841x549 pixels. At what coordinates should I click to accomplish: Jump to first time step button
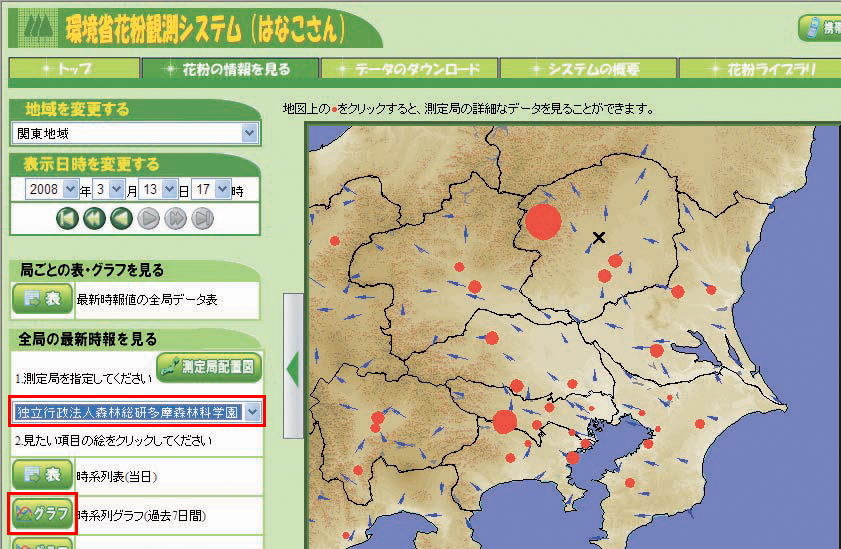(x=68, y=219)
